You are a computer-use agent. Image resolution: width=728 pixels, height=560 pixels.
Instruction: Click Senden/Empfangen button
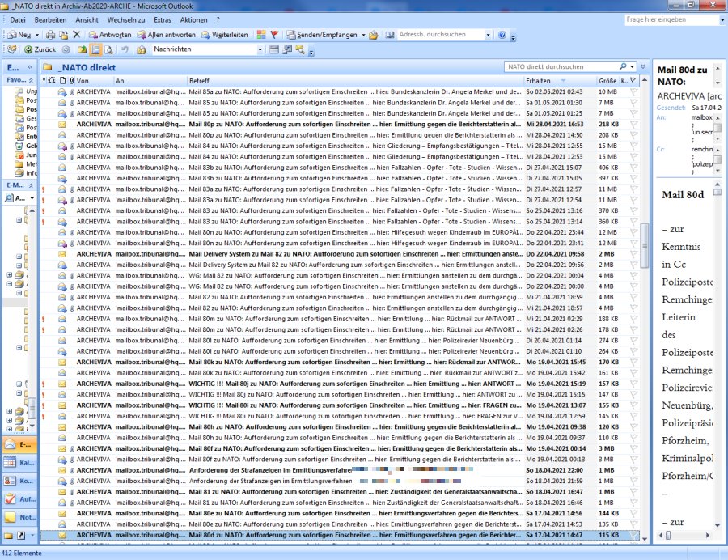click(322, 35)
